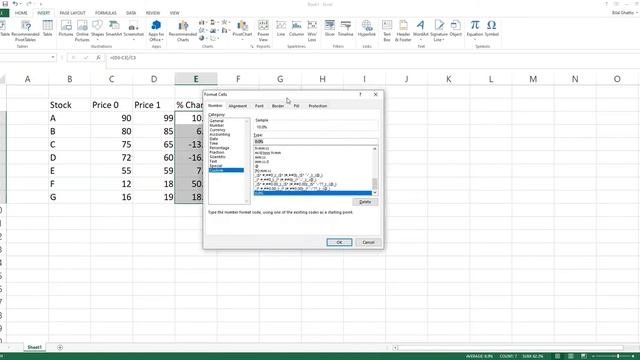640x360 pixels.
Task: Select the Scientific category
Action: point(218,157)
